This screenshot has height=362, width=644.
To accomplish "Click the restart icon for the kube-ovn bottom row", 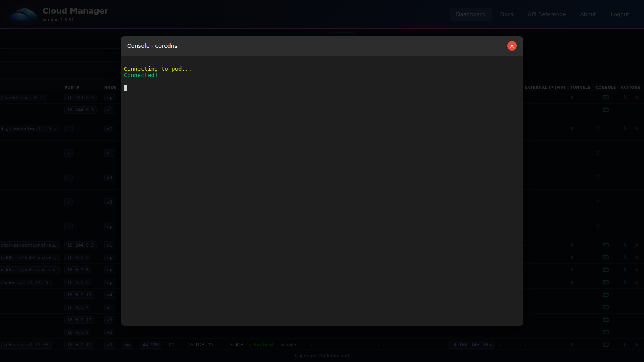I will click(x=625, y=345).
